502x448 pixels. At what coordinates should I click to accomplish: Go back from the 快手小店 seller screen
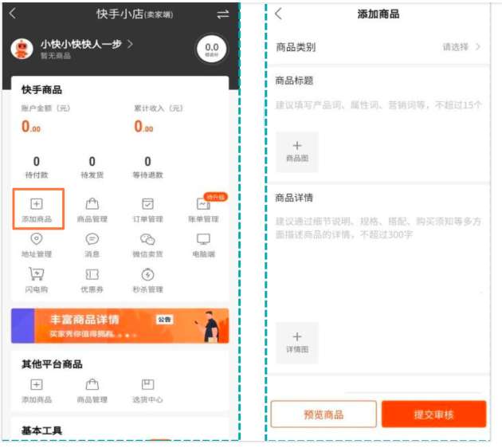(x=13, y=14)
